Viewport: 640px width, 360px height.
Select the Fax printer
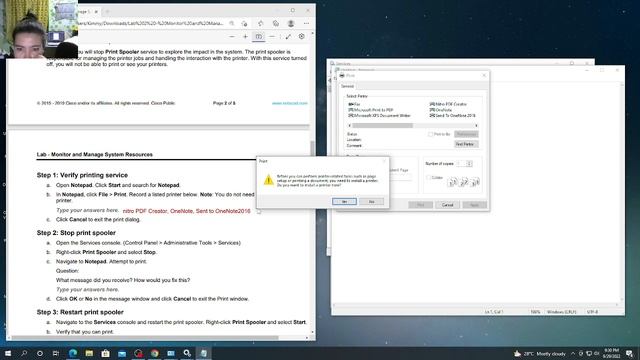coord(354,104)
